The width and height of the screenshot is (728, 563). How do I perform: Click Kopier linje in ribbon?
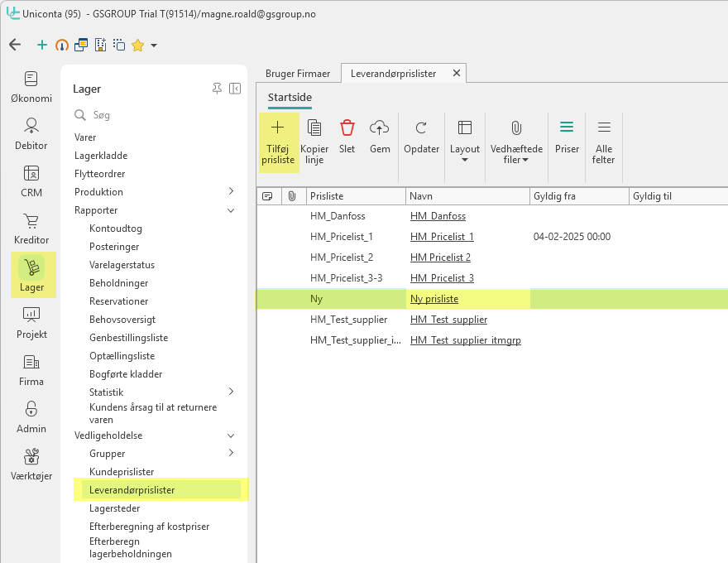coord(314,142)
